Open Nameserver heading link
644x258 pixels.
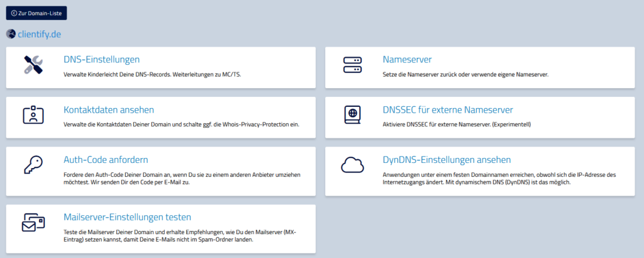(407, 60)
